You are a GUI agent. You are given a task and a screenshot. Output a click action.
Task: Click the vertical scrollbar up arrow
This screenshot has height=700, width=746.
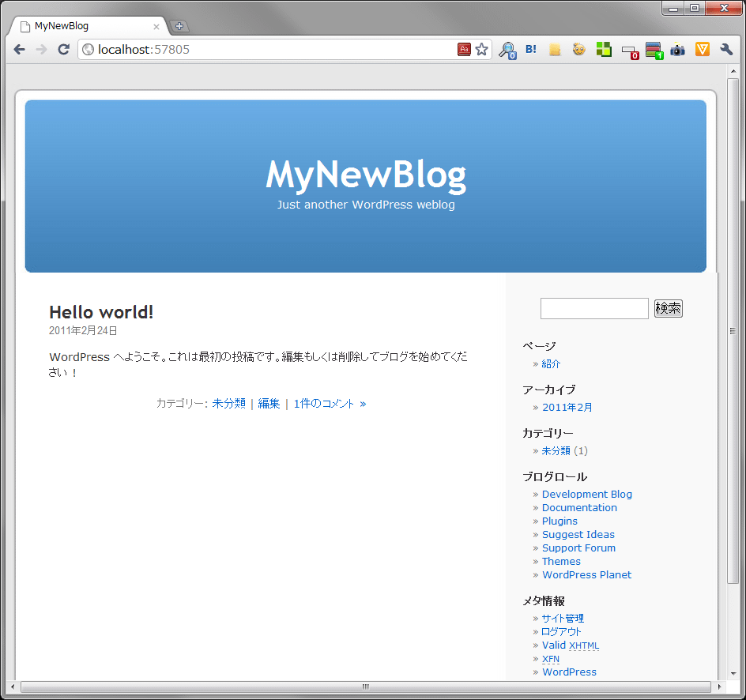tap(733, 71)
